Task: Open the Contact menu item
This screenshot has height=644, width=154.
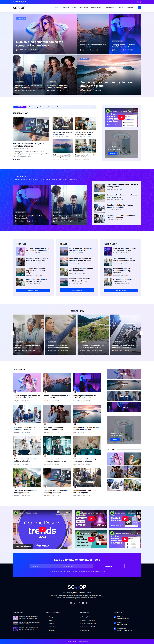Action: pyautogui.click(x=130, y=8)
